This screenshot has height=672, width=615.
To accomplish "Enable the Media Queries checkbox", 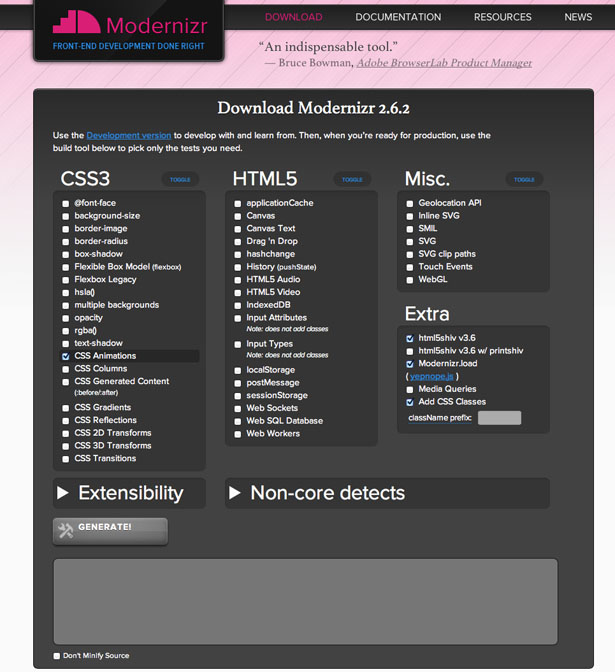I will point(410,390).
